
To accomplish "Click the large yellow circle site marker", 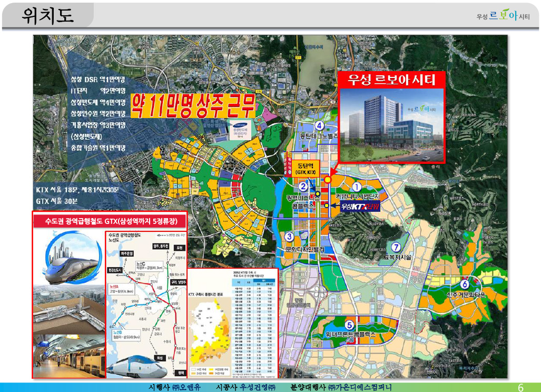I will [328, 180].
